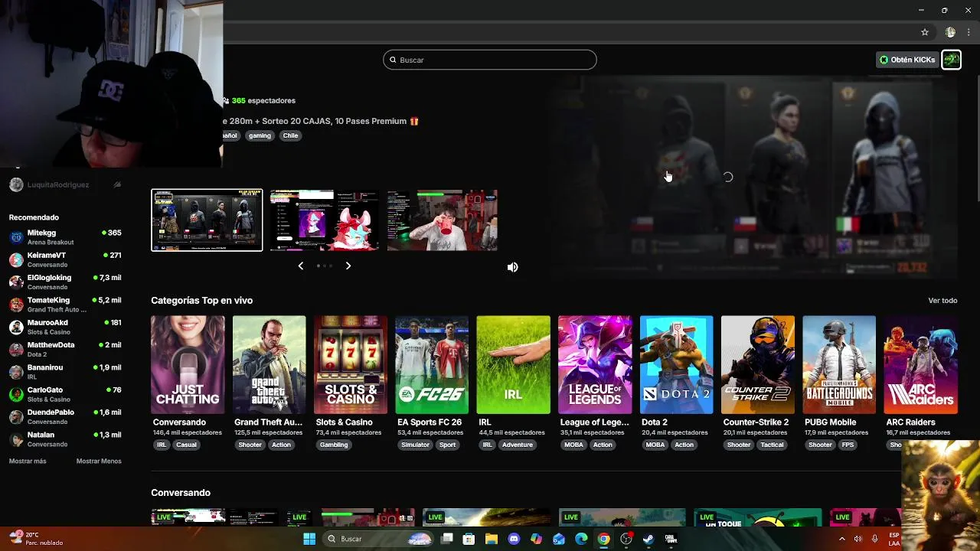Open the weather widget showing 20°C

(36, 539)
